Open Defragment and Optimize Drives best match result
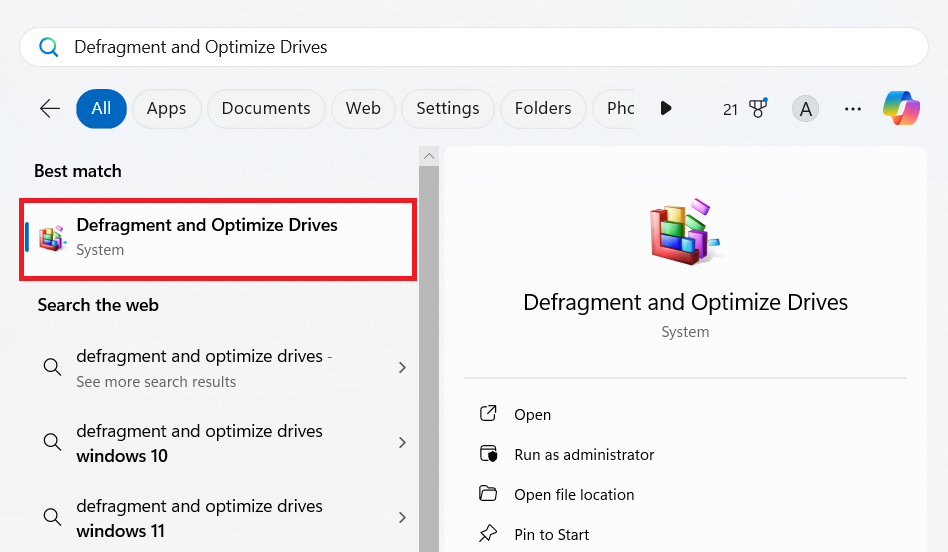 [x=218, y=239]
